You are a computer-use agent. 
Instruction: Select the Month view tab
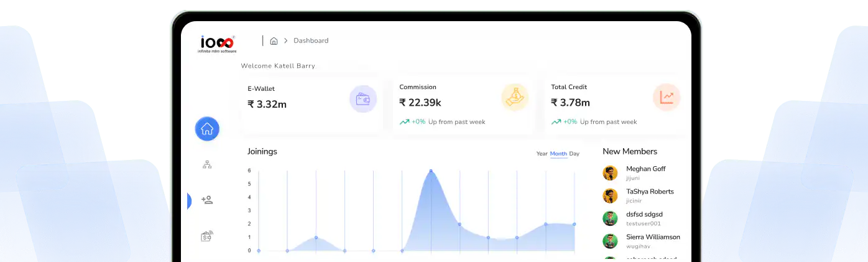click(x=558, y=154)
